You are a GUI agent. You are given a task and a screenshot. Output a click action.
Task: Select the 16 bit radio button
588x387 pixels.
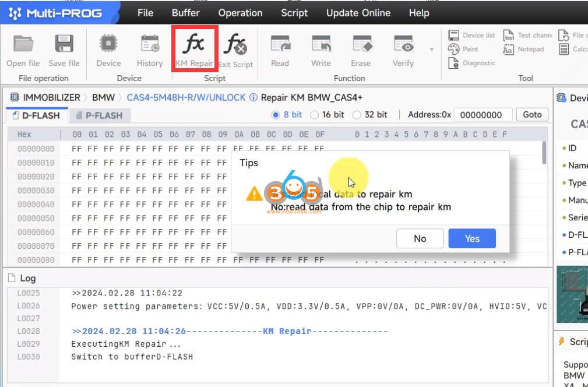tap(314, 115)
